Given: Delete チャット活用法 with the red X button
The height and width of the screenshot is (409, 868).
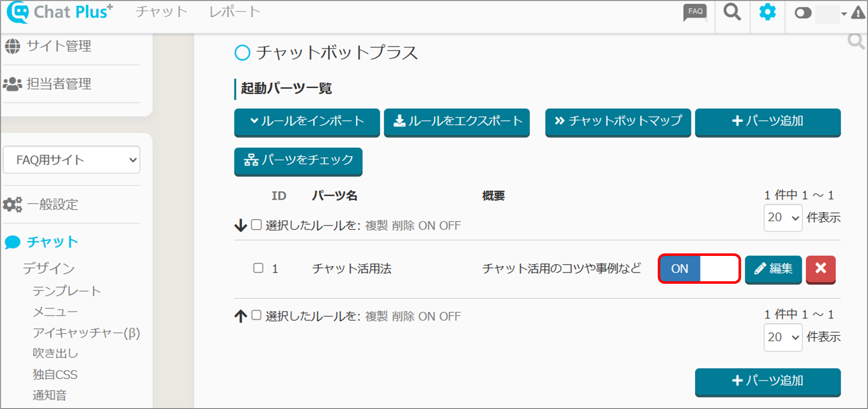Looking at the screenshot, I should pyautogui.click(x=820, y=268).
